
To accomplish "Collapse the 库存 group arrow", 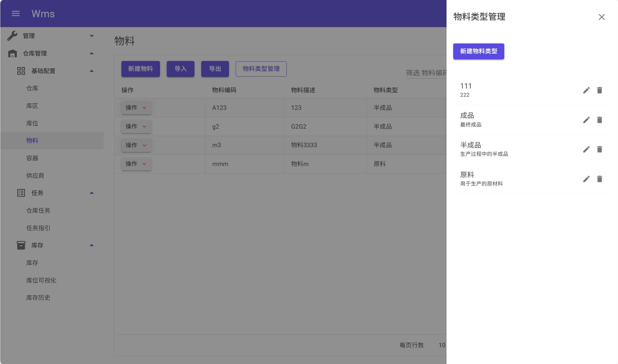I will tap(92, 245).
